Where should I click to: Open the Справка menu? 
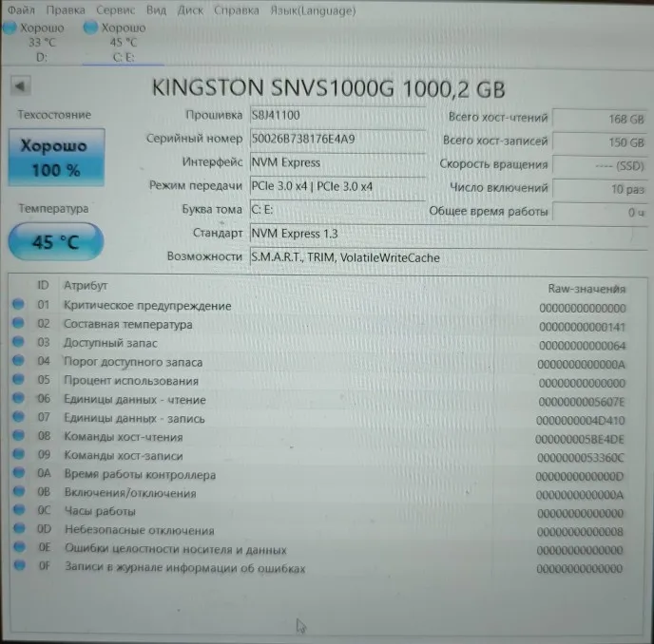[237, 10]
